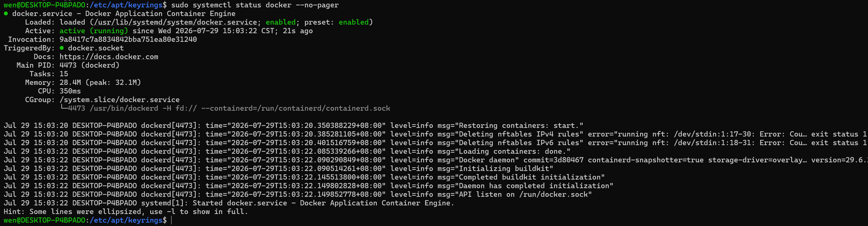Click the green "active (running)" status text
Viewport: 868px width, 226px height.
94,31
